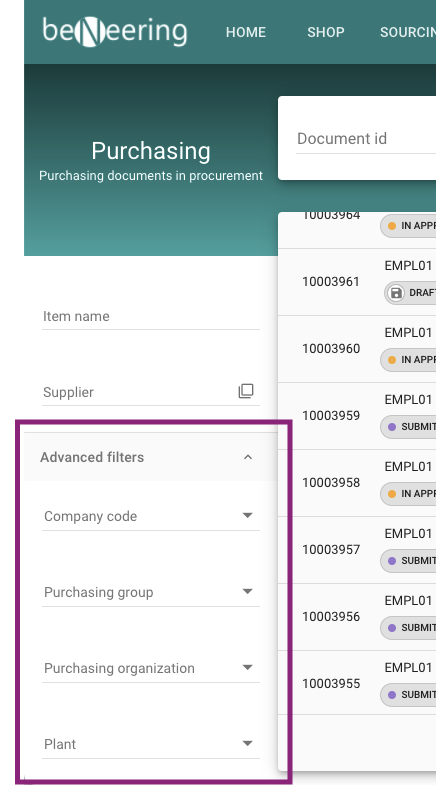
Task: Open the Plant dropdown
Action: pos(151,744)
